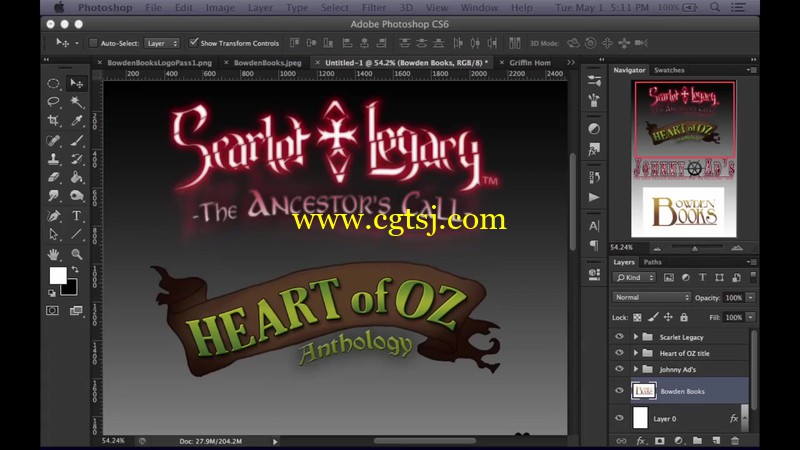Expand the Scarlet Legacy group
The width and height of the screenshot is (800, 450).
point(636,337)
